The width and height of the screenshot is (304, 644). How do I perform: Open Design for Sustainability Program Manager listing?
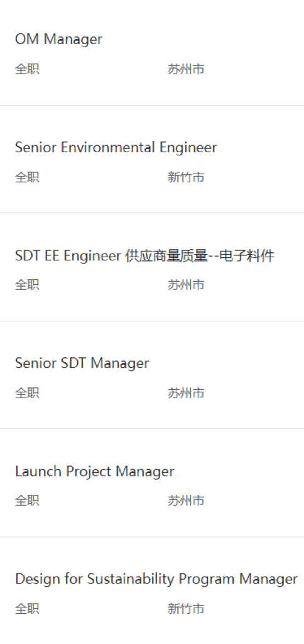pos(156,579)
